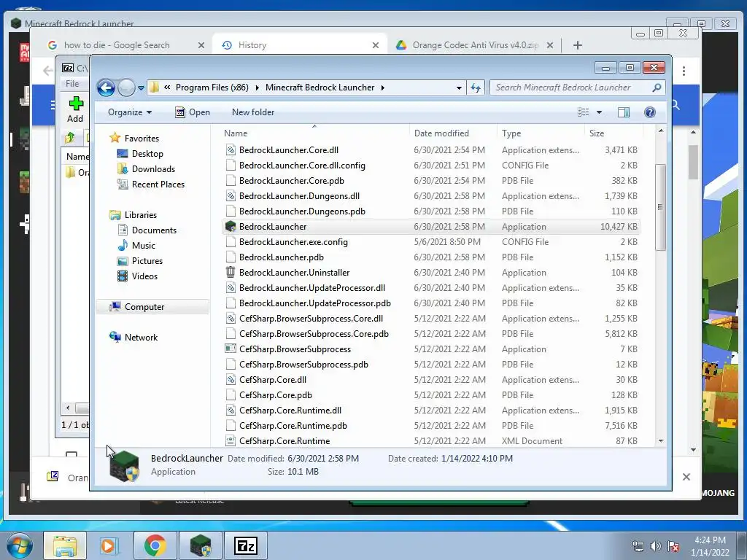The image size is (747, 560).
Task: Change the view with the views icon
Action: tap(584, 112)
